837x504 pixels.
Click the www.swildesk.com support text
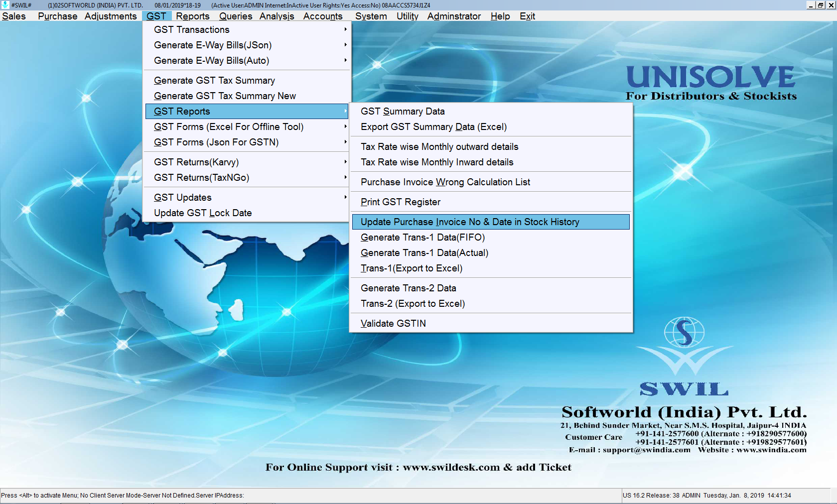tap(451, 467)
